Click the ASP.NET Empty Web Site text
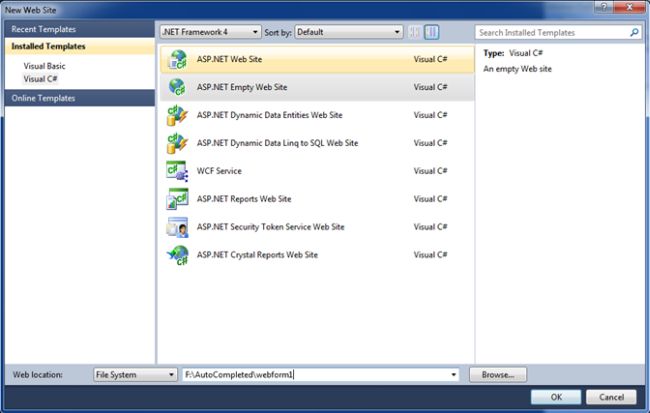The height and width of the screenshot is (413, 650). coord(242,87)
